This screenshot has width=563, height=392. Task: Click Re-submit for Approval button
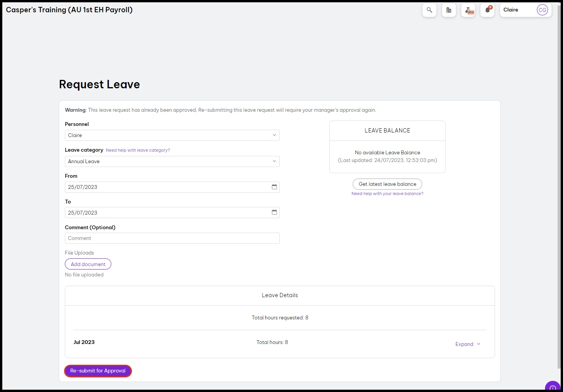tap(98, 371)
